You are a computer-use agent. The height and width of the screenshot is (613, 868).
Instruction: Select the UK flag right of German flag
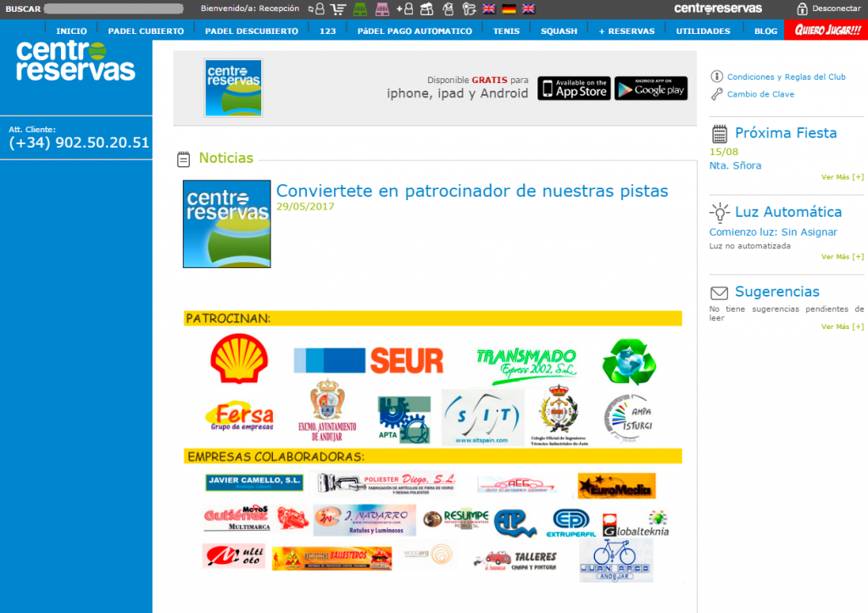click(529, 8)
